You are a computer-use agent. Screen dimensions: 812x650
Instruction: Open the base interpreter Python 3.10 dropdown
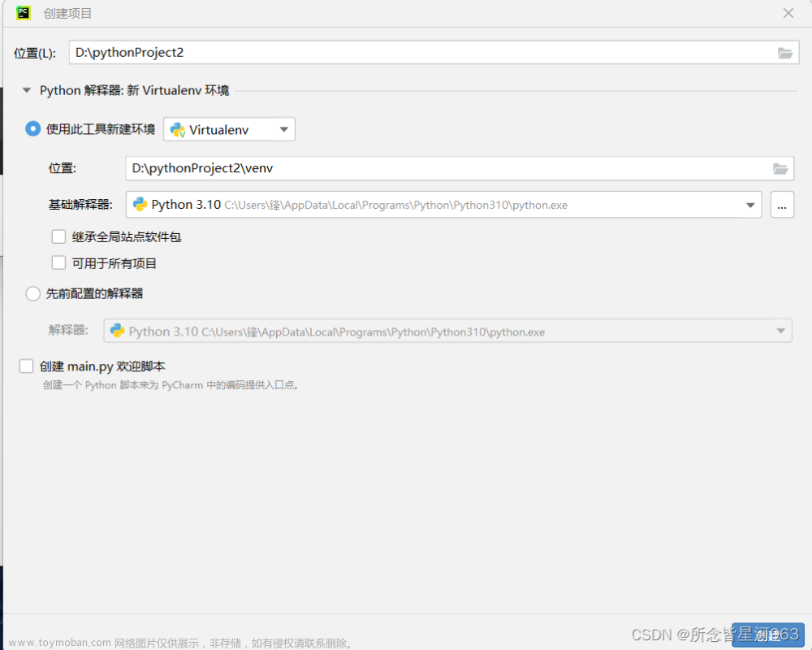(x=443, y=205)
